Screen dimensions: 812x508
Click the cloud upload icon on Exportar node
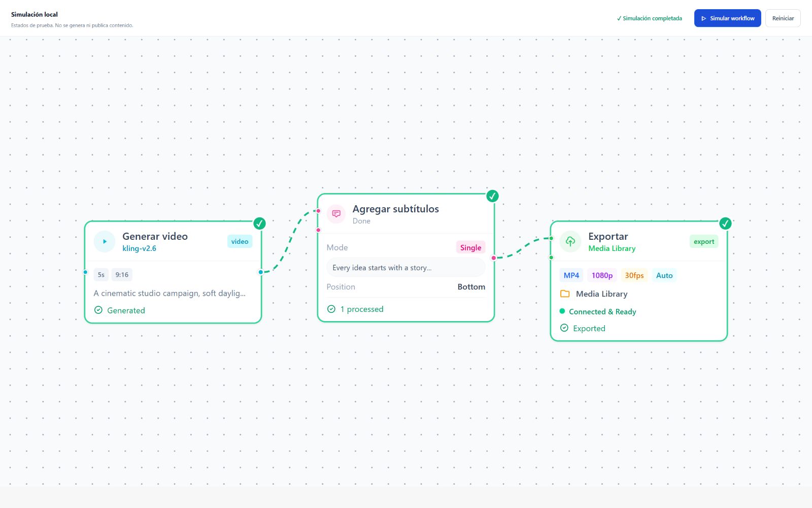[x=570, y=242]
